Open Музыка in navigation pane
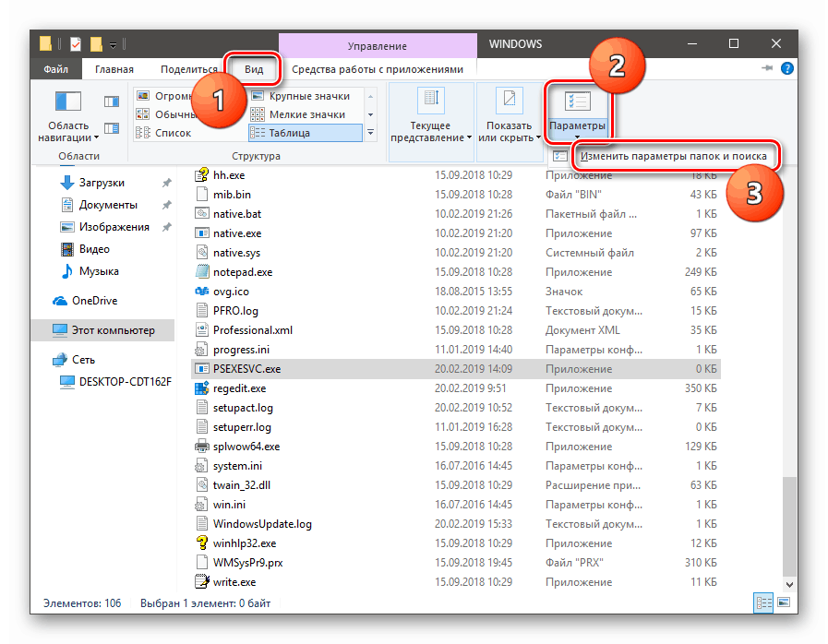 click(x=98, y=272)
